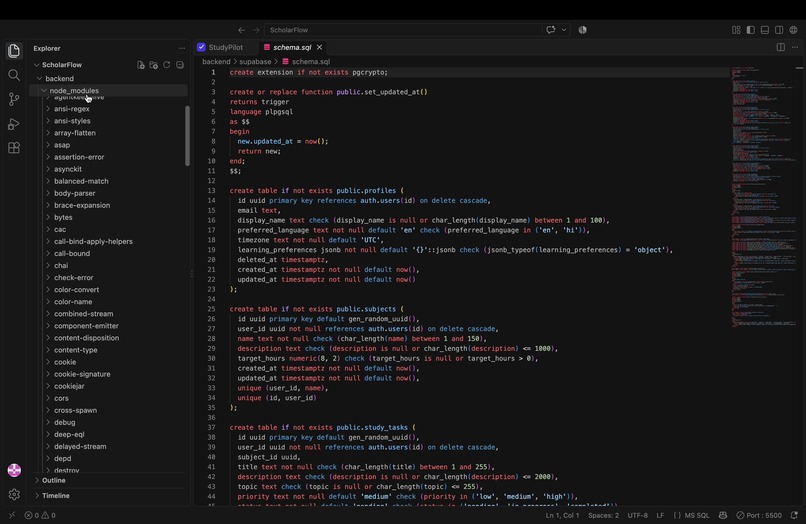The width and height of the screenshot is (806, 524).
Task: Click the text public.subjects on line 25
Action: [366, 309]
